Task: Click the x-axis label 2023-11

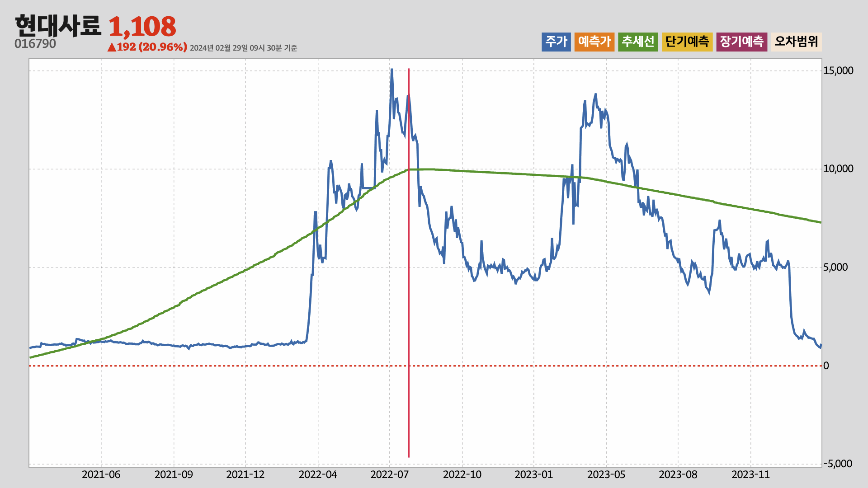Action: (751, 474)
